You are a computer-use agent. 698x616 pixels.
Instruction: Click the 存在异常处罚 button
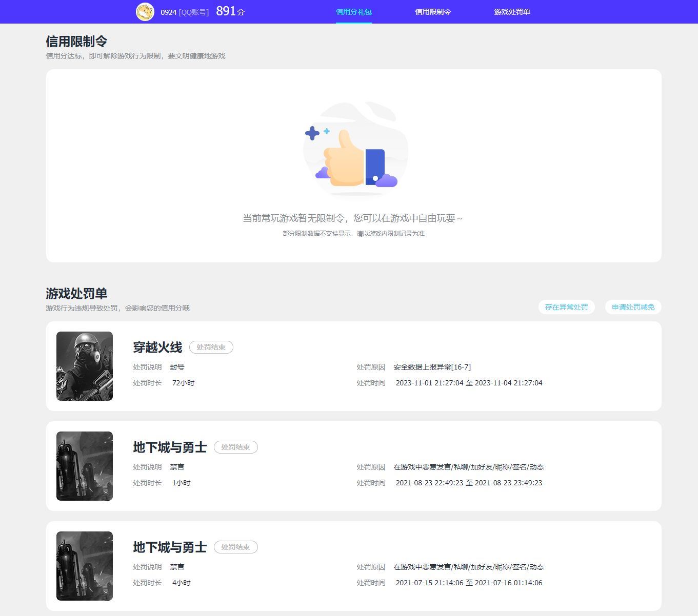point(566,307)
